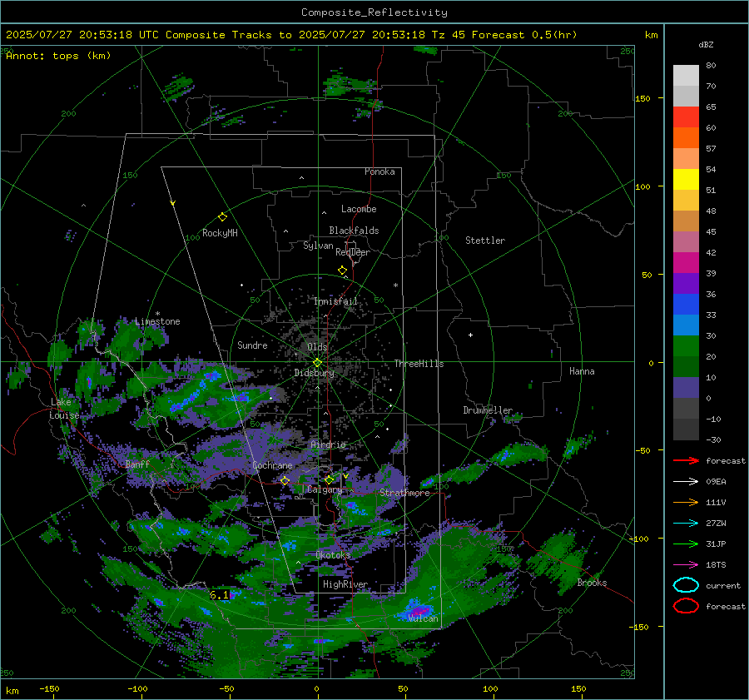Click the red forecast ellipse icon
This screenshot has width=749, height=700.
pos(686,606)
